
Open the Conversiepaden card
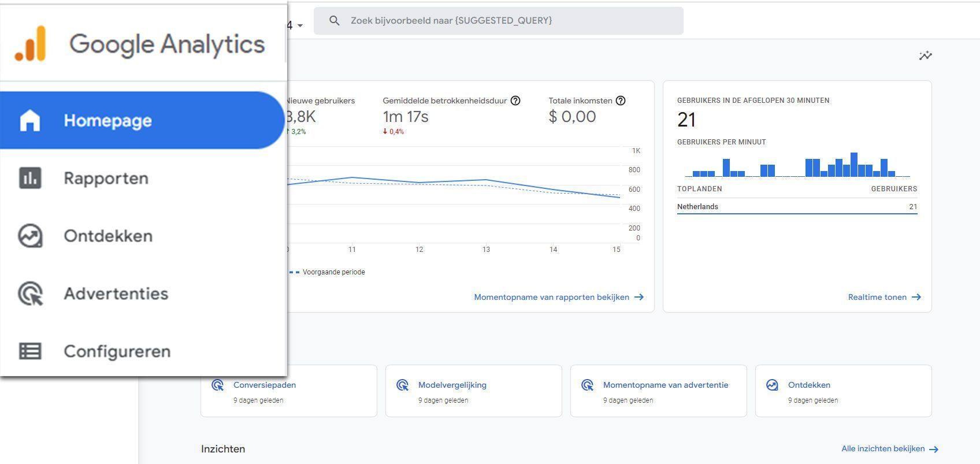(289, 391)
